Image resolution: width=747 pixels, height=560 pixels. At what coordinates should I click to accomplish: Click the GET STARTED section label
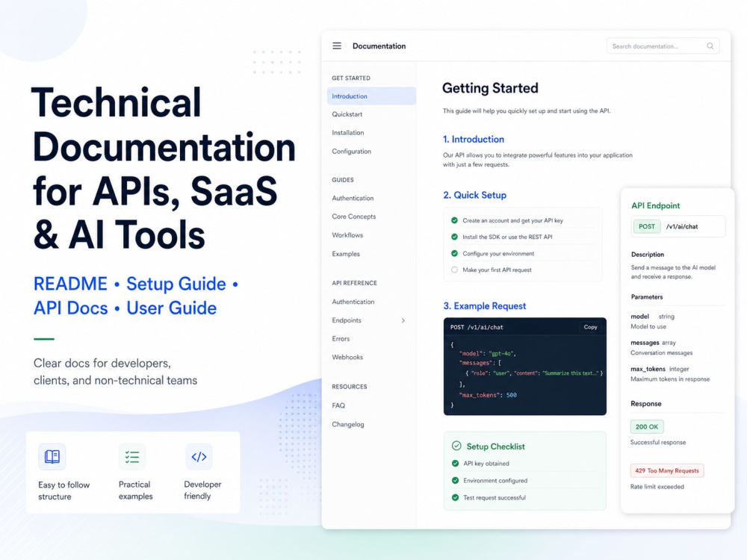click(x=350, y=78)
